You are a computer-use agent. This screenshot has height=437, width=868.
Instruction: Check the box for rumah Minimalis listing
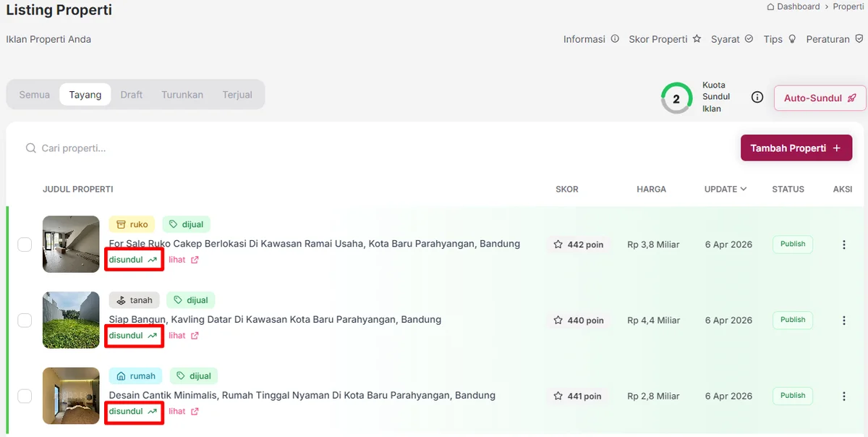coord(25,396)
